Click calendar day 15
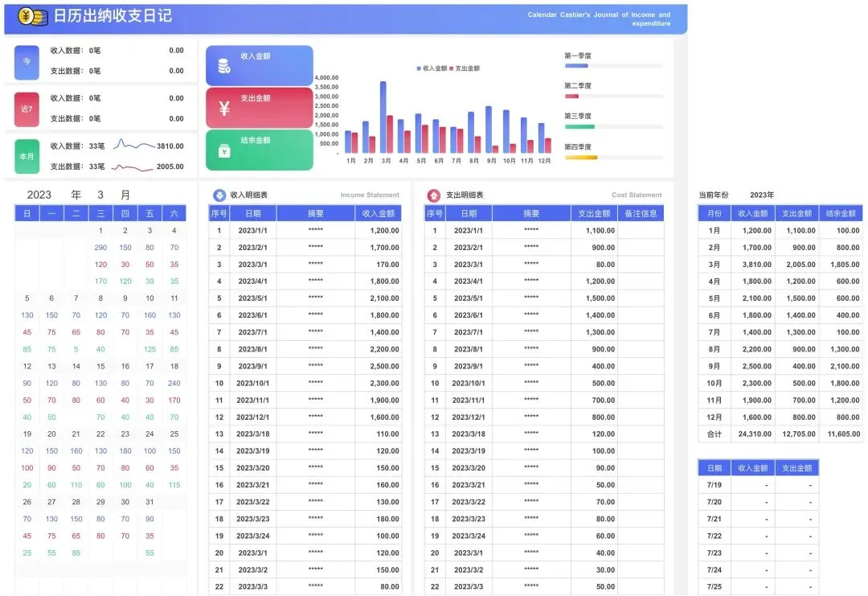The image size is (868, 596). [100, 366]
